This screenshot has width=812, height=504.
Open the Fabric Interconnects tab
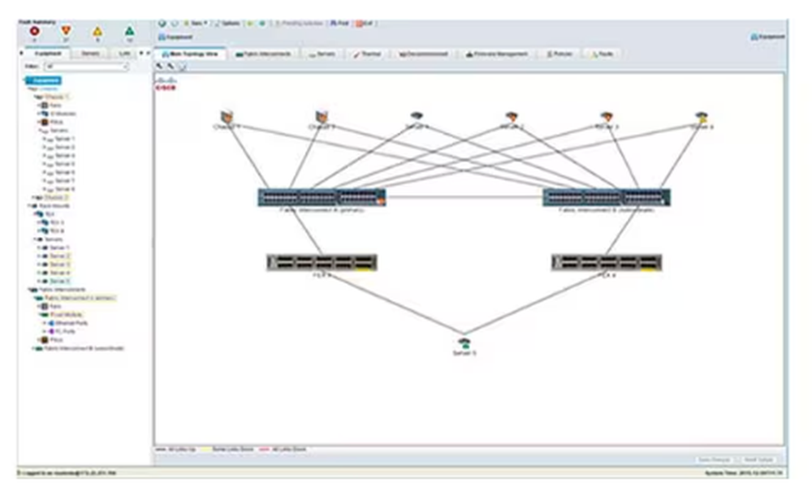pos(264,54)
